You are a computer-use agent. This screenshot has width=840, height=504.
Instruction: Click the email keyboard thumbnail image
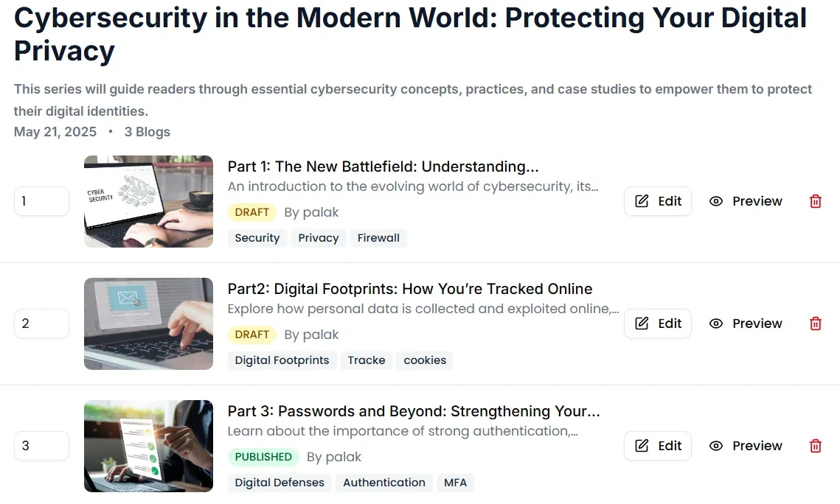pos(148,323)
